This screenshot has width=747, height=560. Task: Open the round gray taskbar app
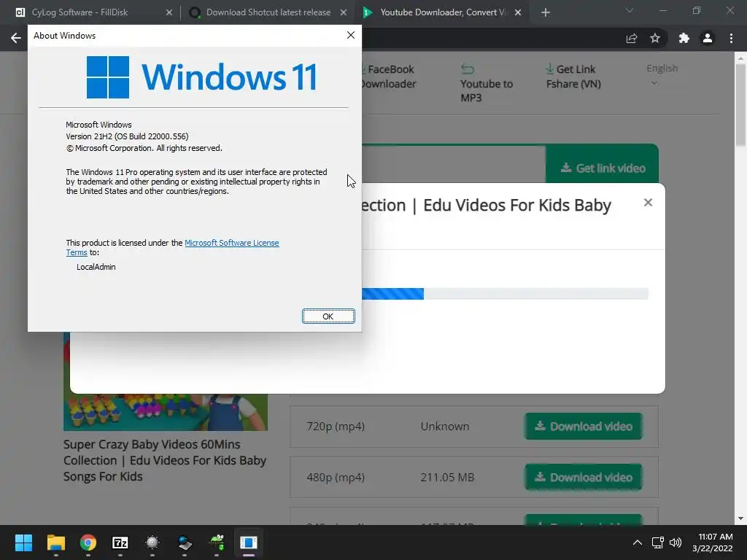point(152,542)
